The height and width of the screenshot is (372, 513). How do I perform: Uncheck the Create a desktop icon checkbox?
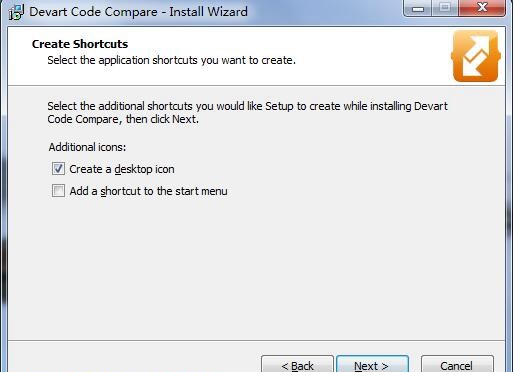(58, 169)
